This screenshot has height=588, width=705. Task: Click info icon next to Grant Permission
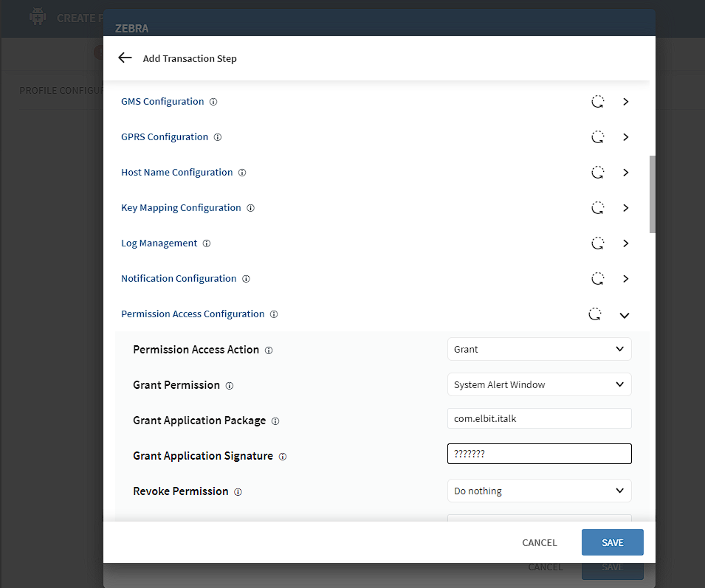coord(230,386)
